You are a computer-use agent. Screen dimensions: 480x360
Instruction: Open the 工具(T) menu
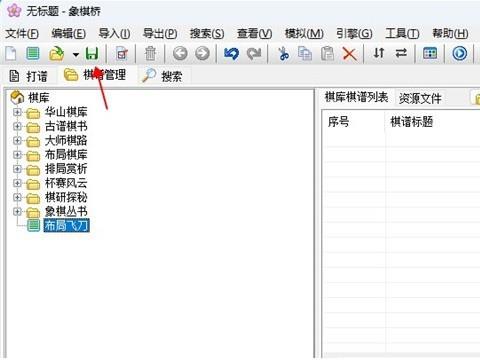pos(402,33)
